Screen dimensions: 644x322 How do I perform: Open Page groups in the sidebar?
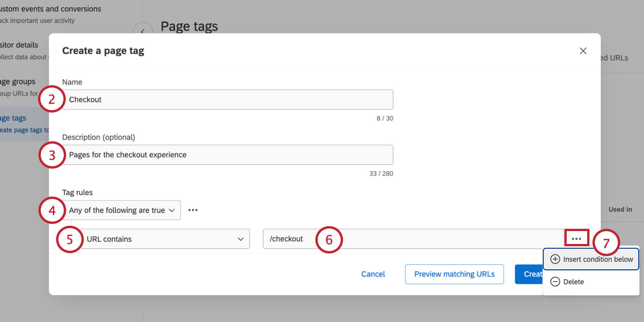tap(18, 82)
